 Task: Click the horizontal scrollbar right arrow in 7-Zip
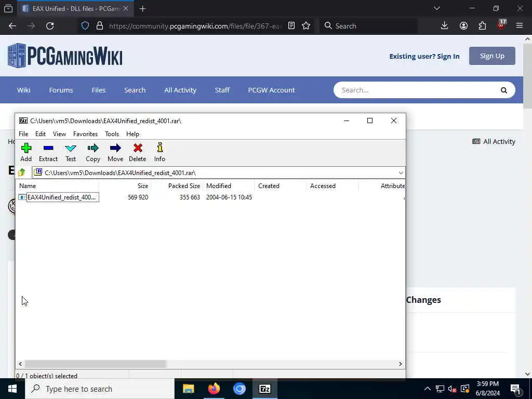401,364
